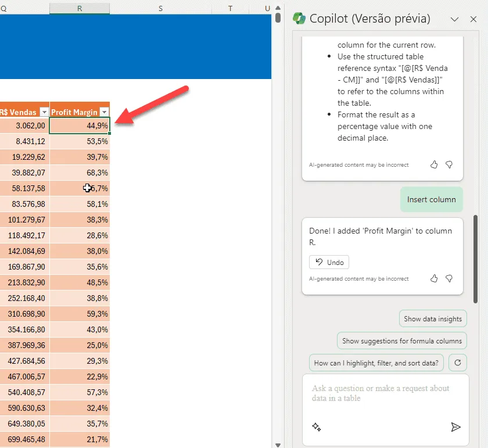Choose 'Show suggestions for formula columns'

(402, 341)
